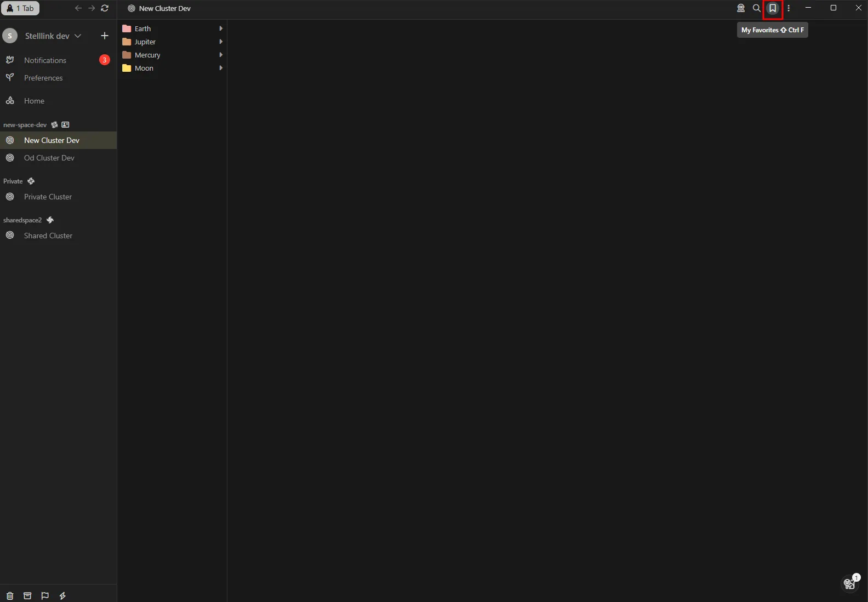Expand the Stelllink dev workspace dropdown
The width and height of the screenshot is (868, 602).
click(78, 36)
